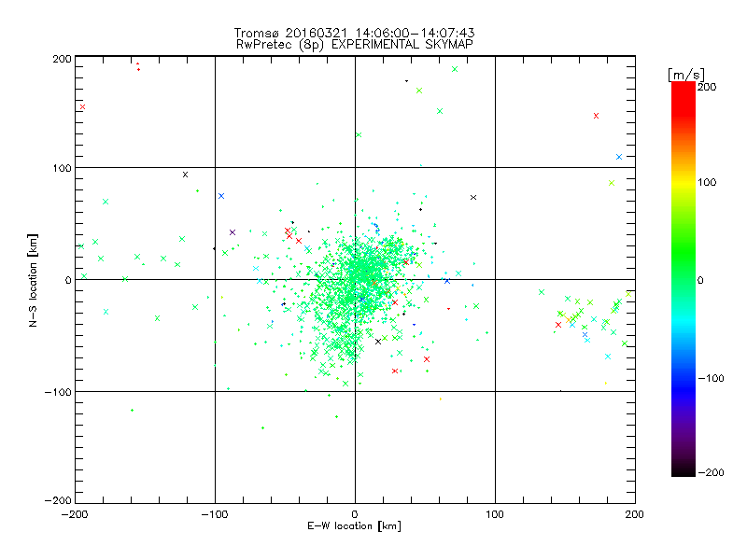This screenshot has height=560, width=747.
Task: Click the N-S axis tick label "200"
Action: pos(62,59)
